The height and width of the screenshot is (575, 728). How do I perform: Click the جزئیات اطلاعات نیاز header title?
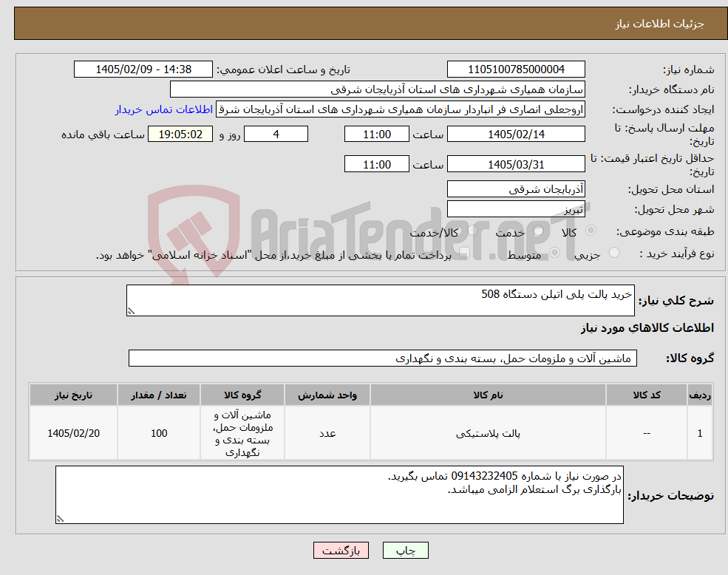click(x=660, y=24)
